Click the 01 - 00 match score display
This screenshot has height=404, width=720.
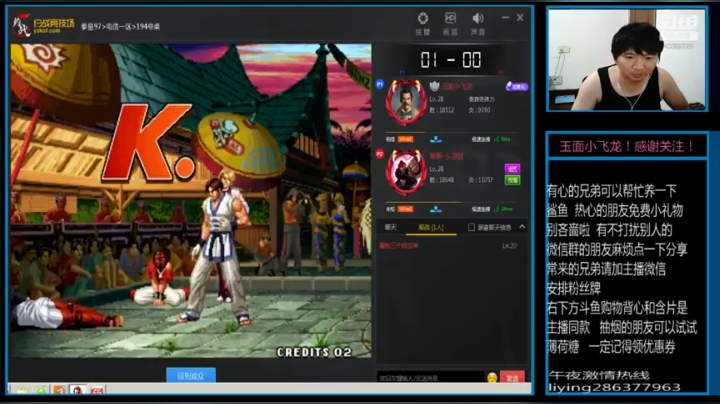tap(450, 60)
